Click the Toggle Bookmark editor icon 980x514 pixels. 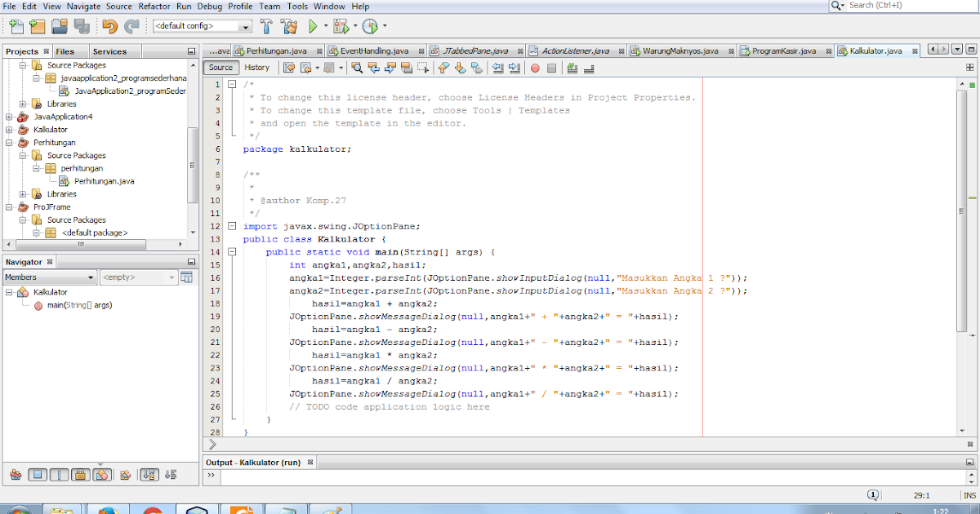(x=476, y=68)
